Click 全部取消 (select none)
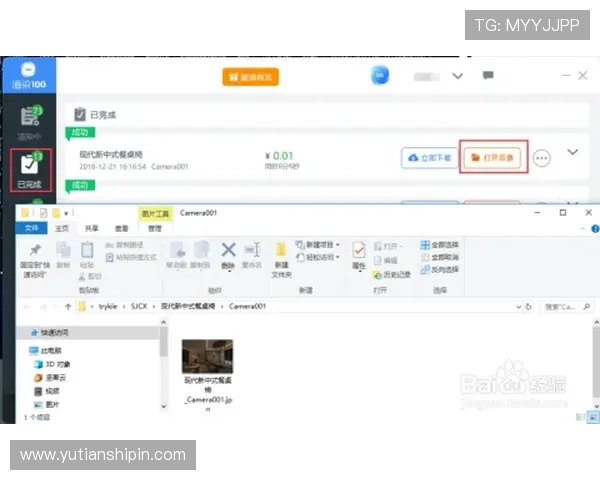The image size is (600, 480). (439, 257)
